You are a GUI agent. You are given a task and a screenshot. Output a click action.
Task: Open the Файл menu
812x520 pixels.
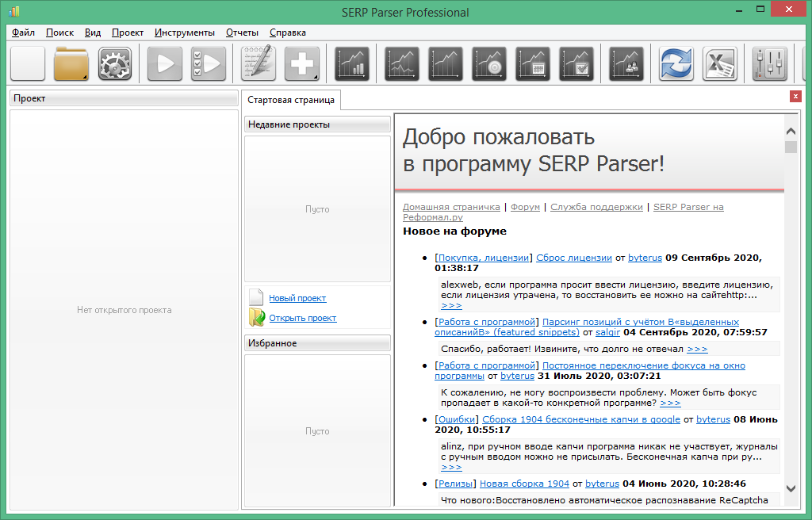tap(23, 32)
